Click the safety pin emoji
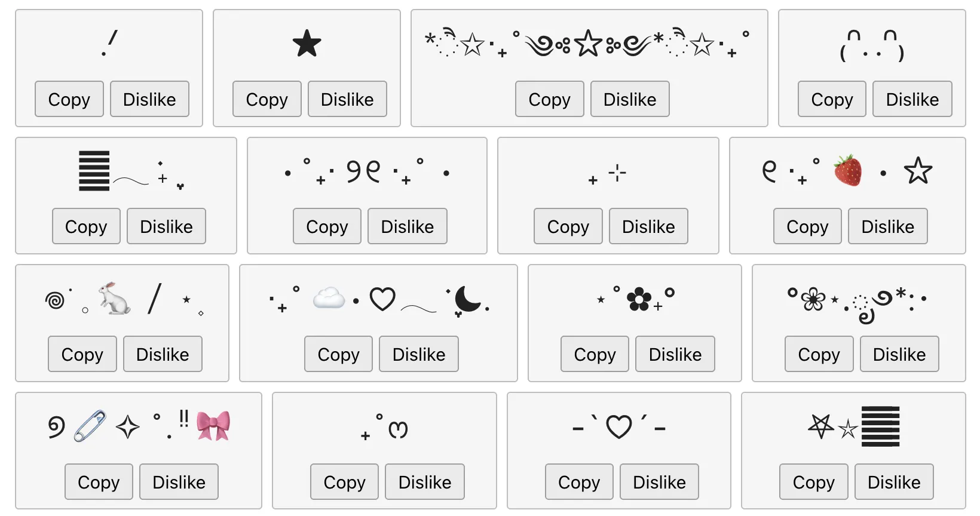Viewport: 980px width, 516px height. point(90,426)
